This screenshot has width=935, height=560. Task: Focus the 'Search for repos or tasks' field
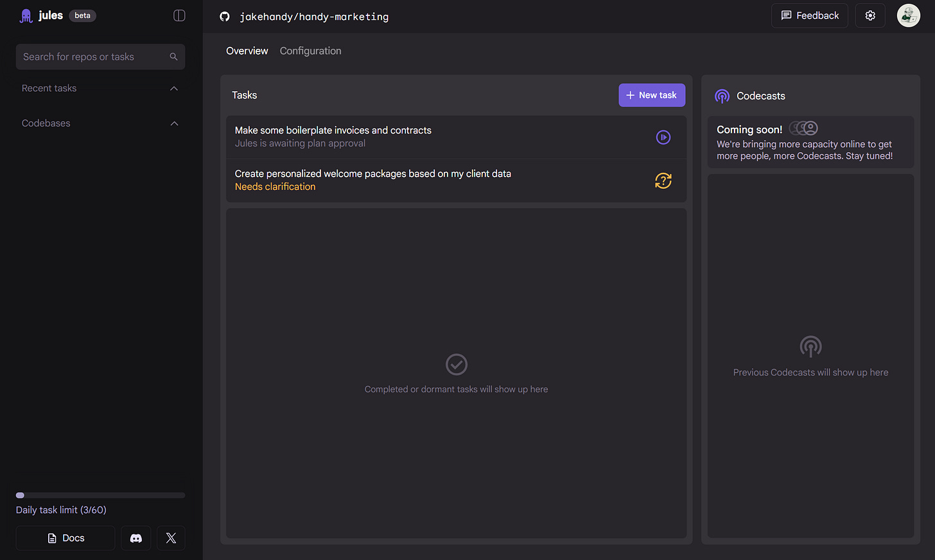[100, 57]
